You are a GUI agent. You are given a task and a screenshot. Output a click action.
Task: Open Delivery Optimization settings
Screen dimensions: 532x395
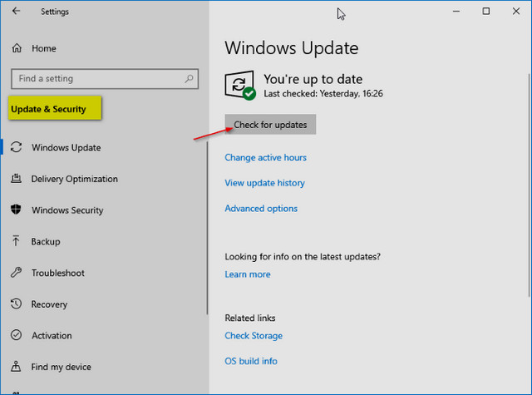point(74,179)
